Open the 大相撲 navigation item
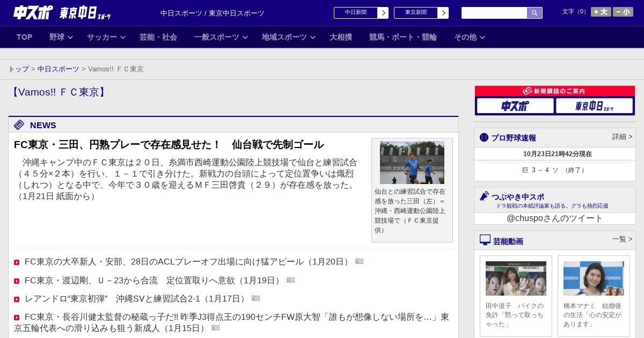644x338 pixels. [341, 37]
